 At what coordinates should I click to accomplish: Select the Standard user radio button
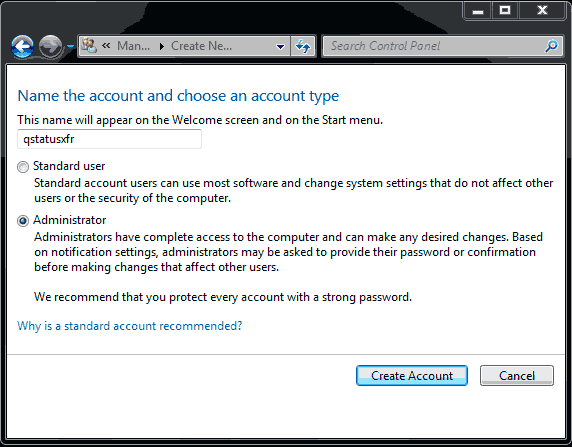[x=23, y=167]
